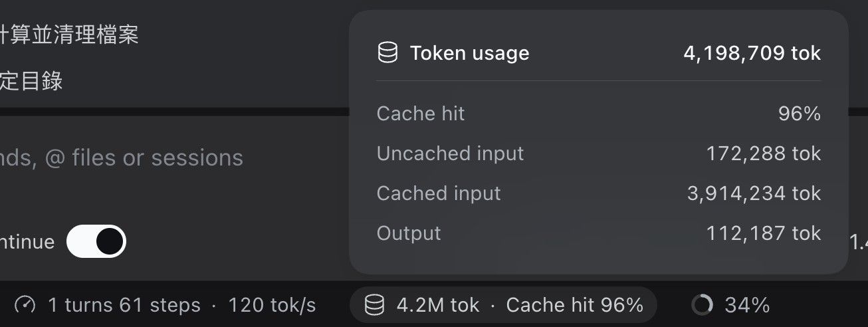The image size is (868, 327).
Task: Click the database icon next to 4.2M tok
Action: click(374, 305)
